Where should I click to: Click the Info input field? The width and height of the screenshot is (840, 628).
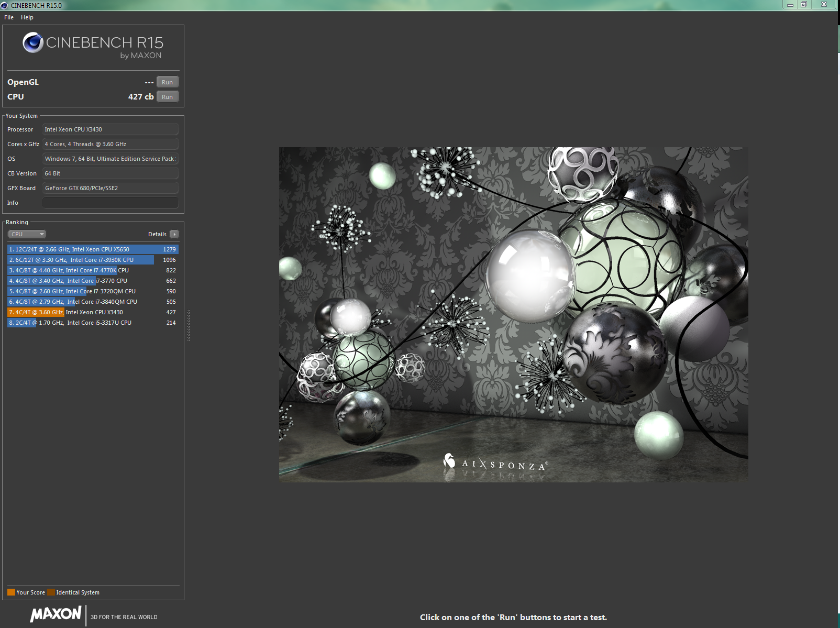point(110,203)
